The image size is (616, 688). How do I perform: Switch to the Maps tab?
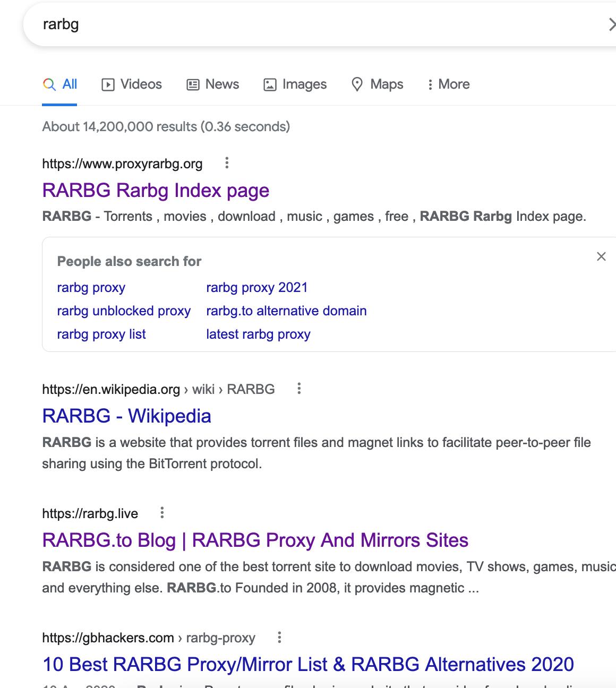pyautogui.click(x=378, y=84)
